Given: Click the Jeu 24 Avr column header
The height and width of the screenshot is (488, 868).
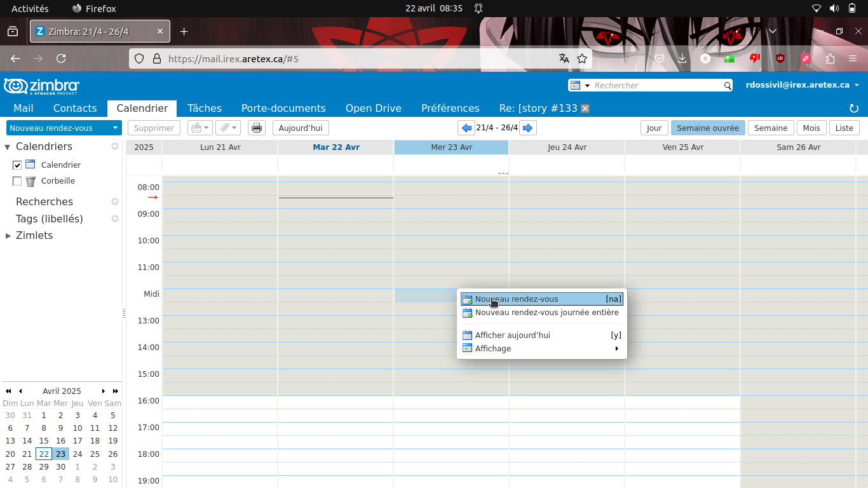Looking at the screenshot, I should (x=567, y=147).
